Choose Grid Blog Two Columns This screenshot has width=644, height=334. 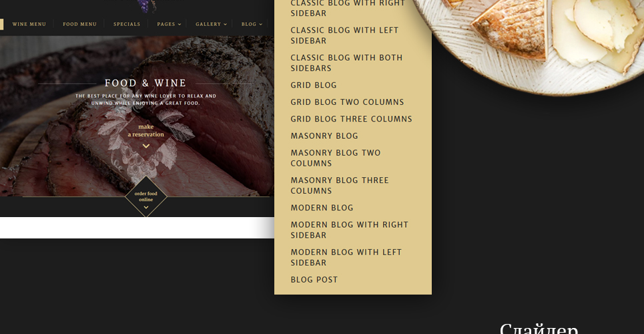click(348, 102)
